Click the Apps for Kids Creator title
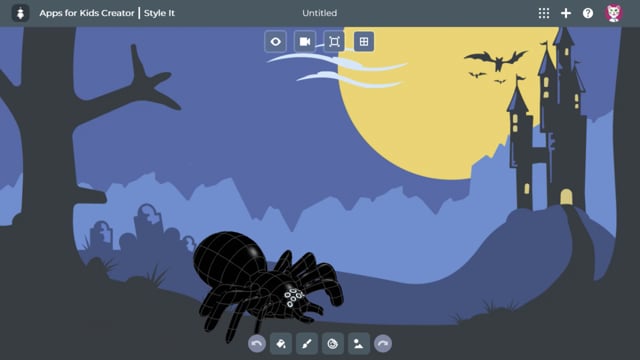 click(x=87, y=13)
